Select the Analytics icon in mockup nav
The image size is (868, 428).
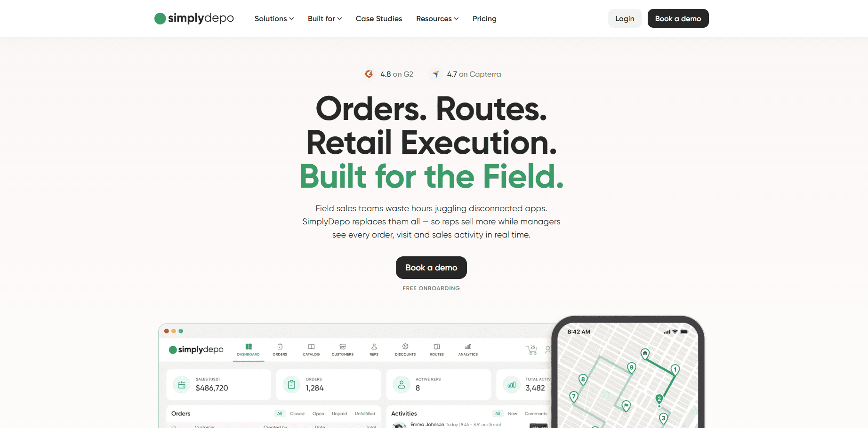point(468,347)
